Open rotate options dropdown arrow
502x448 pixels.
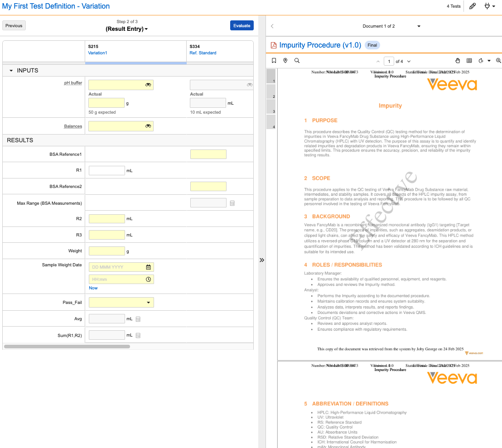coord(489,61)
